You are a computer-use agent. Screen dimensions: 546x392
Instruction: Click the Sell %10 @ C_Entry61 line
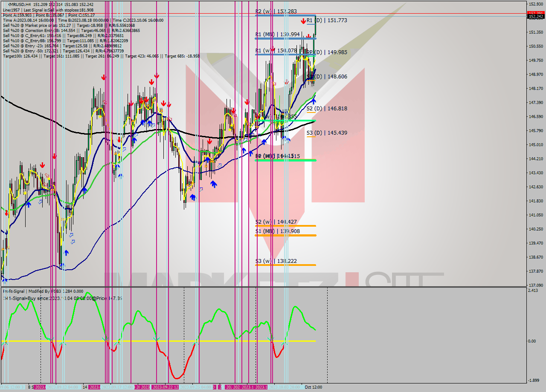[62, 36]
